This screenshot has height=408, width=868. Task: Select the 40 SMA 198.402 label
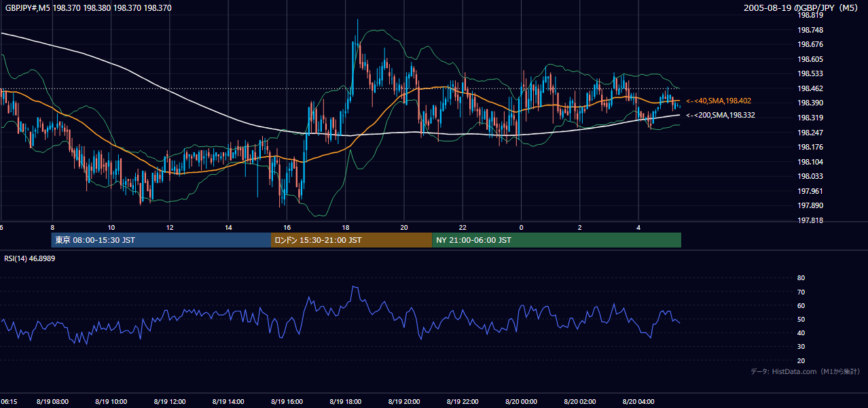point(718,101)
